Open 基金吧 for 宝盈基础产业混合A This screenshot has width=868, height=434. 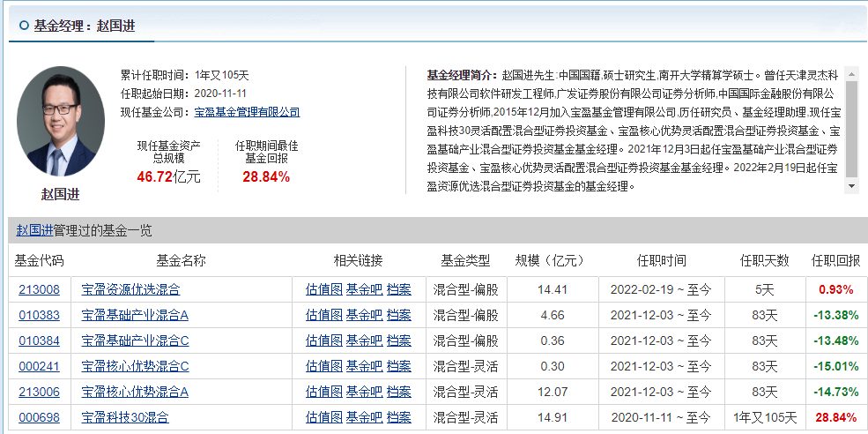364,315
